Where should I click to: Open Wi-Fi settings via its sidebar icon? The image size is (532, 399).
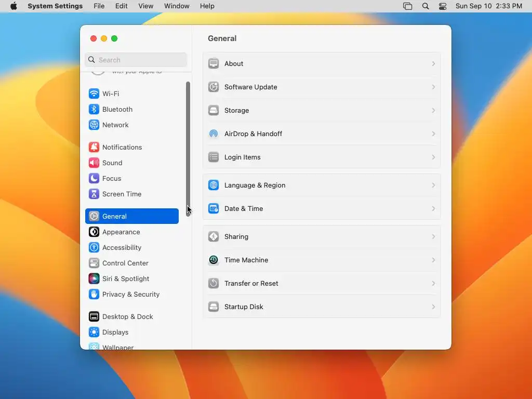94,94
